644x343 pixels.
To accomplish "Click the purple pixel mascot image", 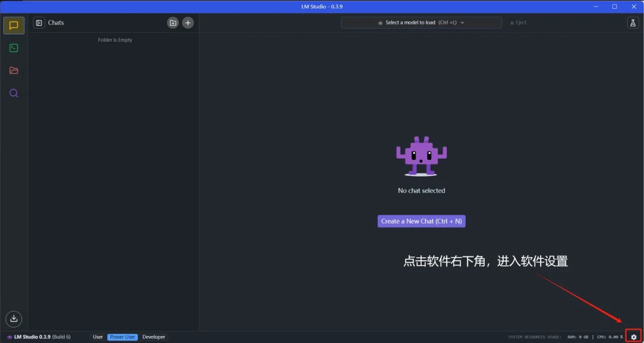I will (422, 156).
